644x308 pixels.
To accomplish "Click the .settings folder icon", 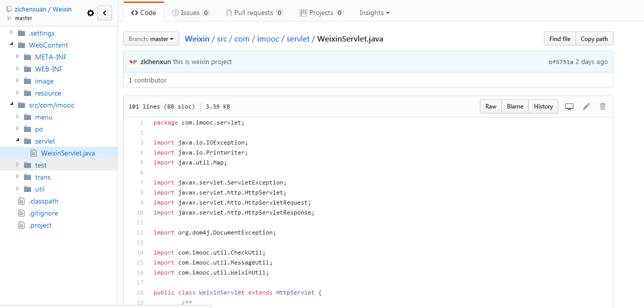I will pyautogui.click(x=22, y=33).
